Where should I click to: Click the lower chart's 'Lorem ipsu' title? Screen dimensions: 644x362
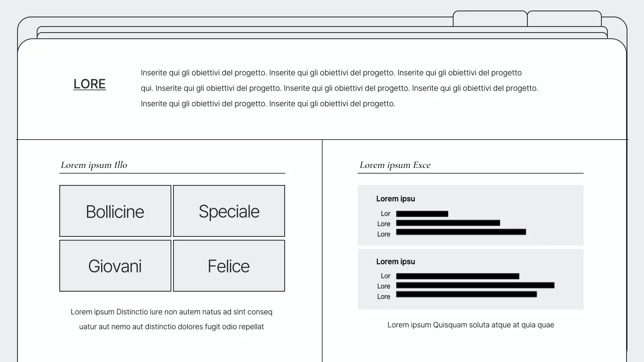point(395,261)
